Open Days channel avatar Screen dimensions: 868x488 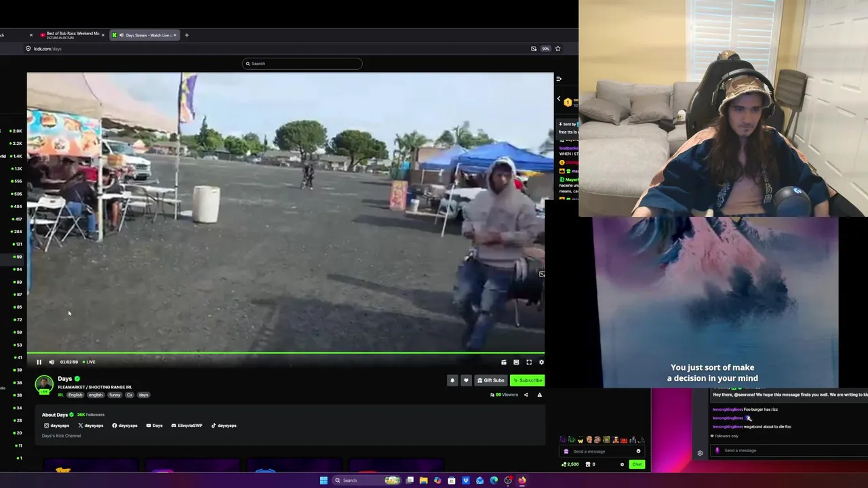(44, 384)
